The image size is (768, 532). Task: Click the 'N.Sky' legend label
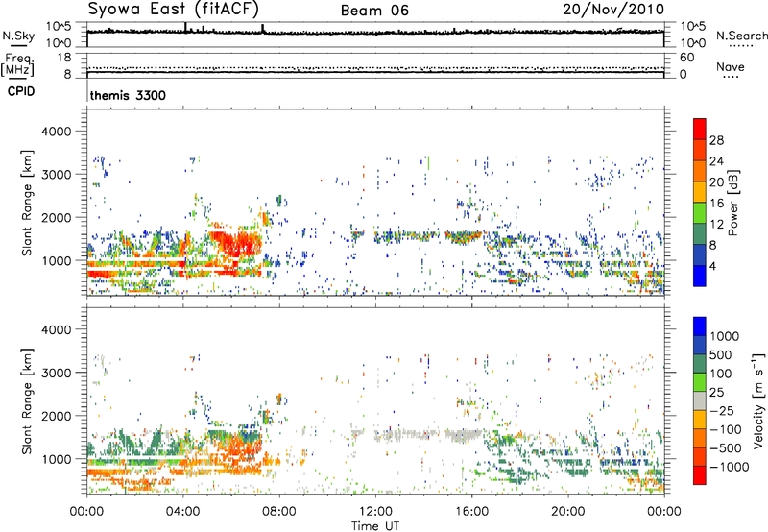(18, 36)
